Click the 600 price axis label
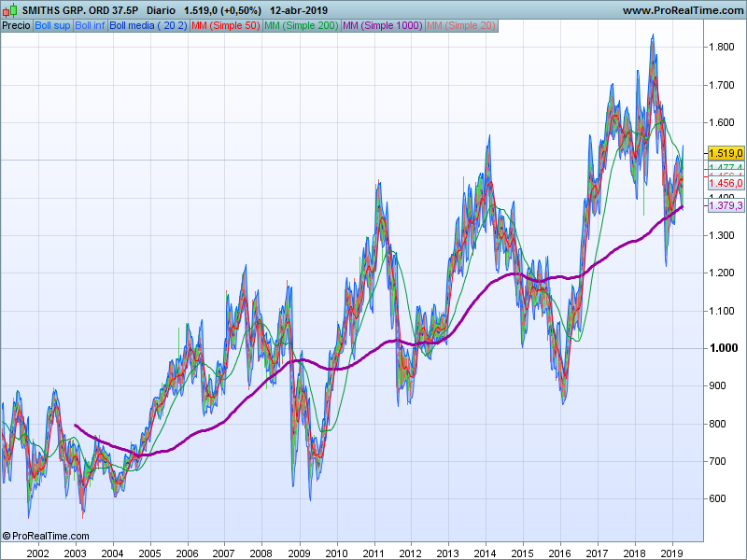 [717, 499]
